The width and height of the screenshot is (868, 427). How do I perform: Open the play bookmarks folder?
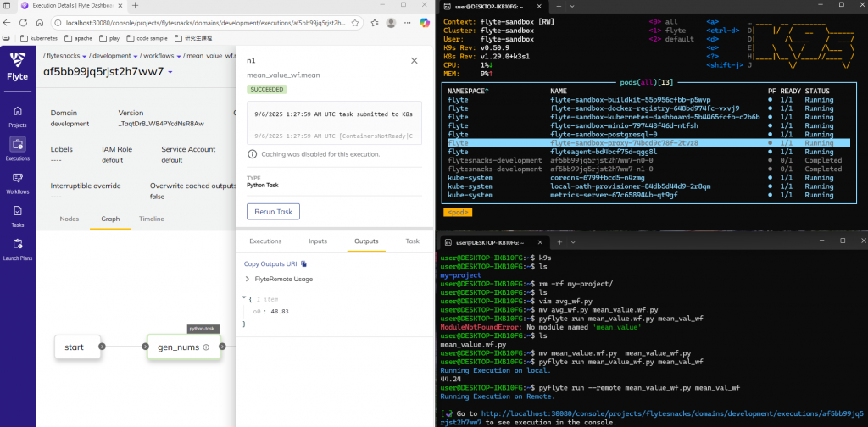pyautogui.click(x=109, y=38)
